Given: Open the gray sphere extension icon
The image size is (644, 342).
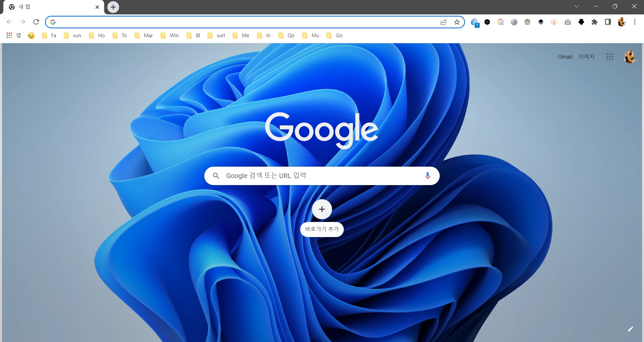Looking at the screenshot, I should (514, 22).
